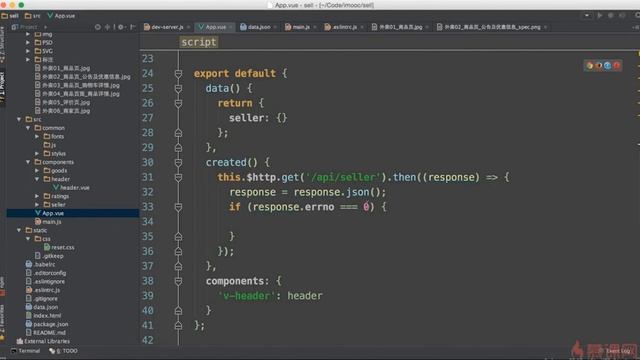Hide the Project panel with hide icon
This screenshot has width=640, height=360.
132,27
